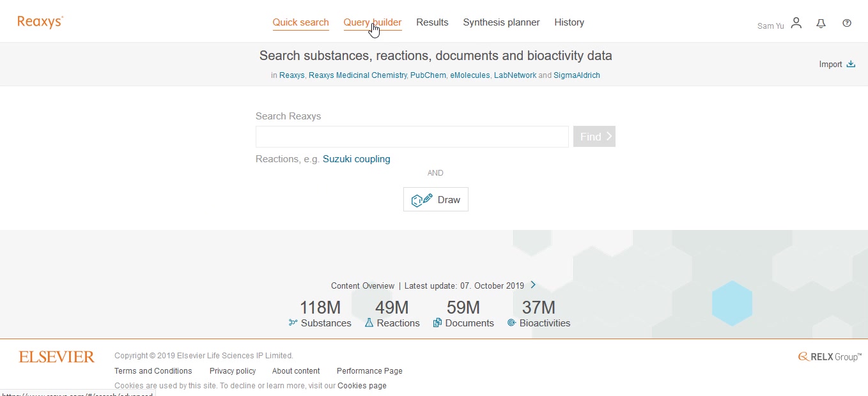The height and width of the screenshot is (396, 868).
Task: Open the Query builder tab
Action: point(372,22)
